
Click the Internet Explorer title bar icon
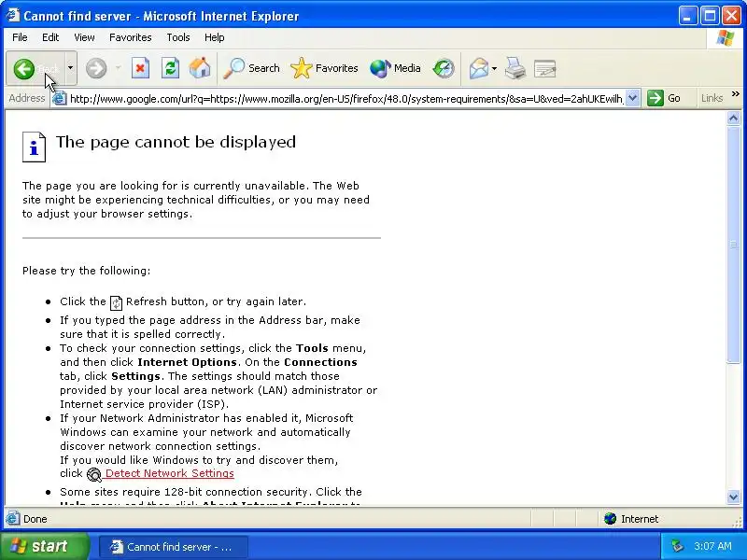pos(13,15)
